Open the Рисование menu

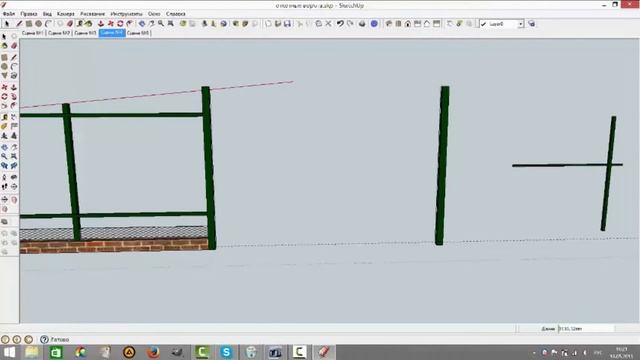pos(92,14)
